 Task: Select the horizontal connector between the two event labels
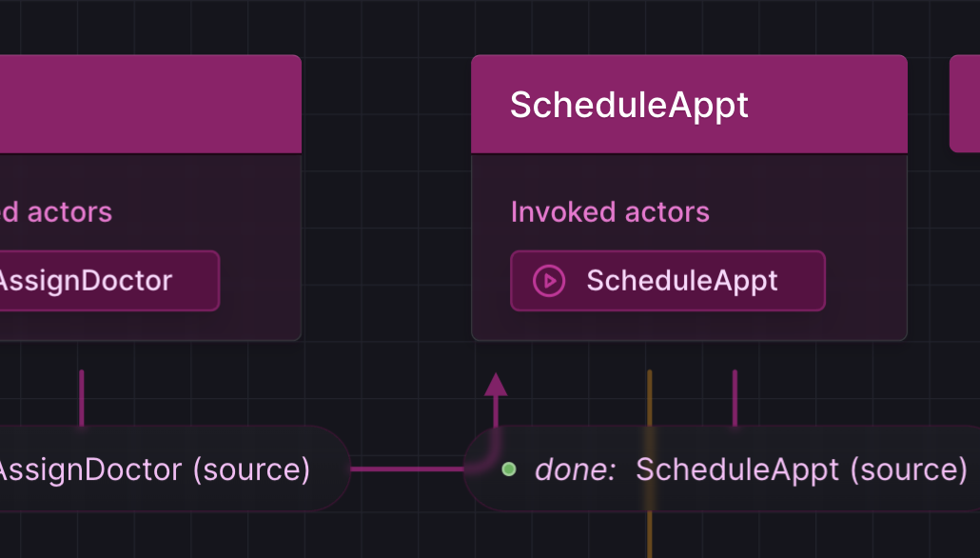(x=407, y=468)
